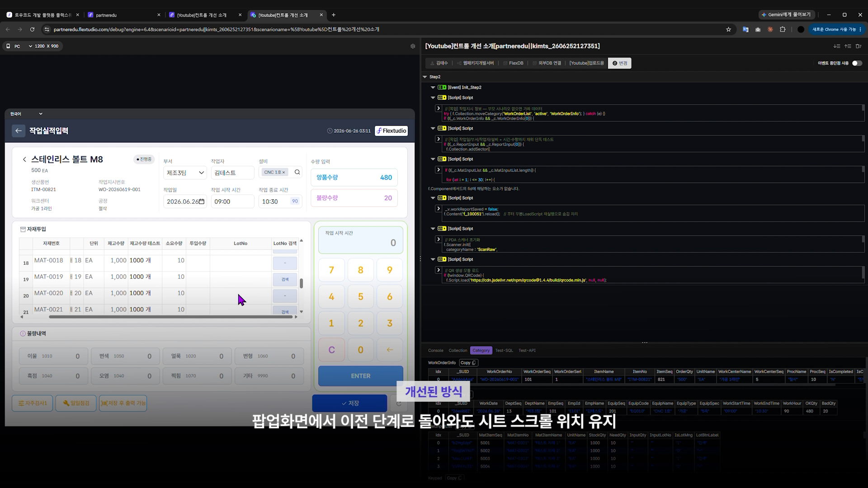This screenshot has width=868, height=488.
Task: Click the site info icon before the URL
Action: coord(46,29)
